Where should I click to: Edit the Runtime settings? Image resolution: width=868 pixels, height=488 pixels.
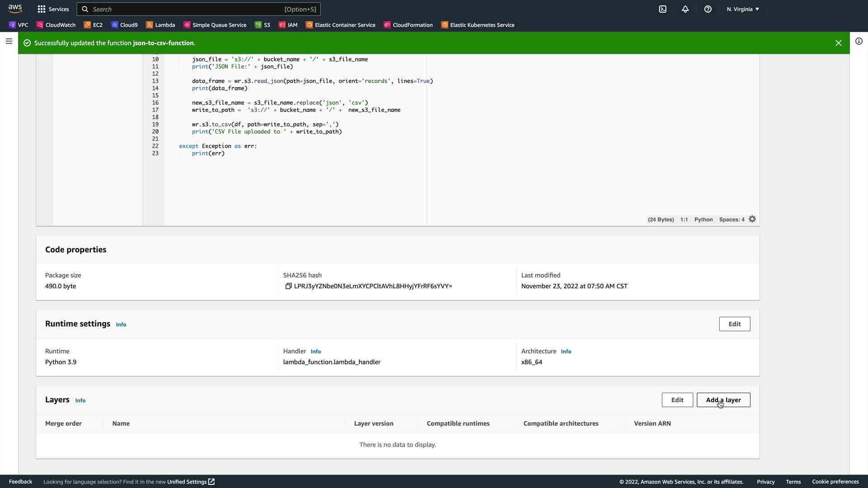click(735, 324)
